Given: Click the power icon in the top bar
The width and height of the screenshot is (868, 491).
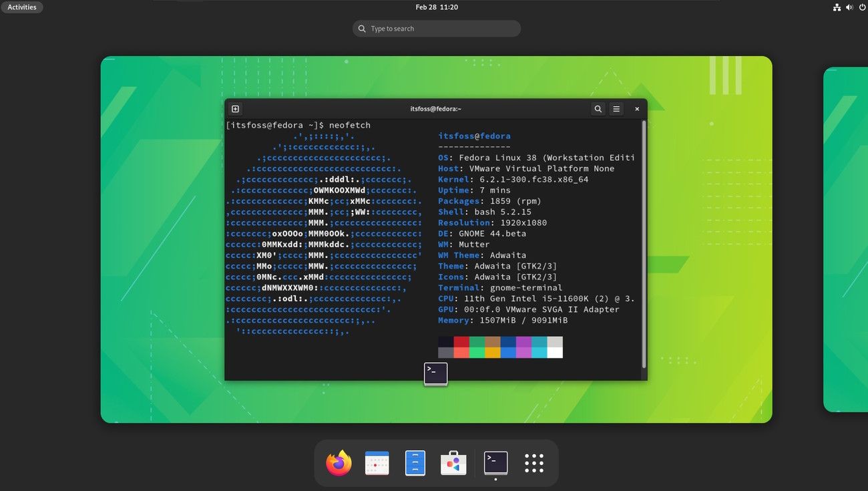Looking at the screenshot, I should coord(861,7).
